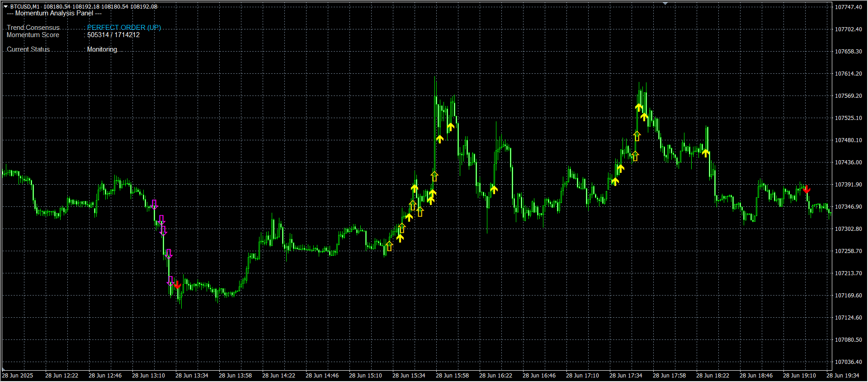Click price label 107747.40 on the axis

(848, 7)
